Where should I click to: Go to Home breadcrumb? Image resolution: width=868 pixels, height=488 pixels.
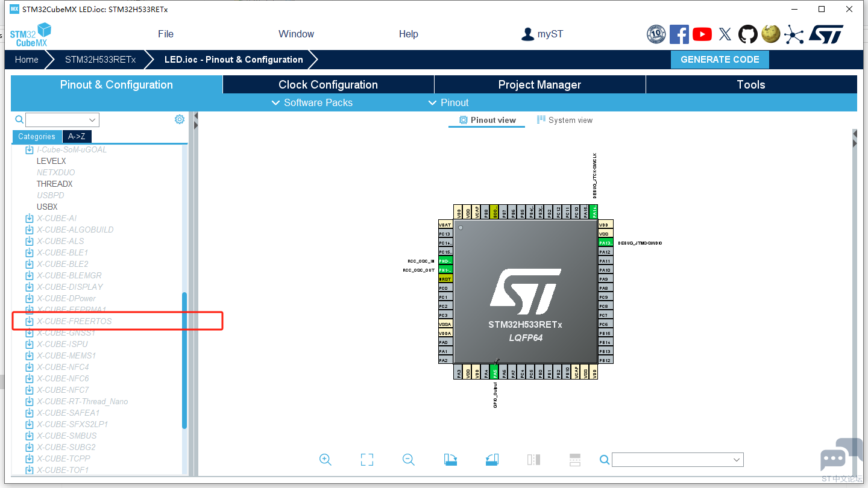[27, 60]
